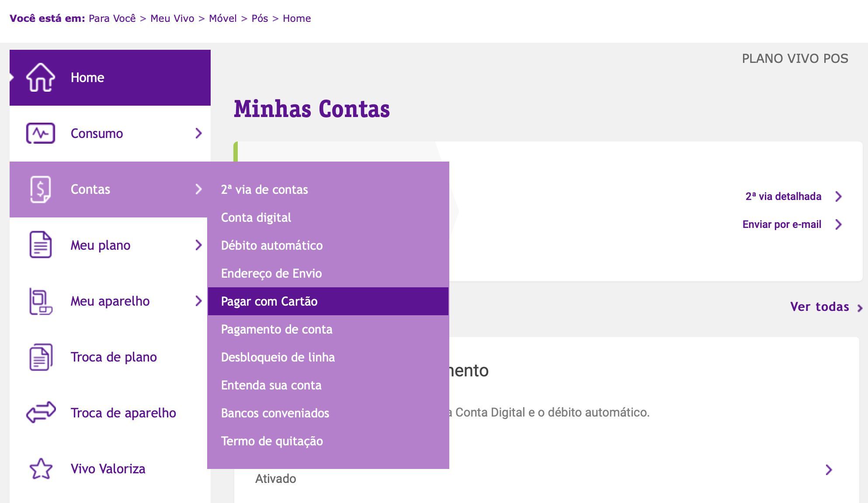Click the PLANO VIVO POS label

[795, 59]
